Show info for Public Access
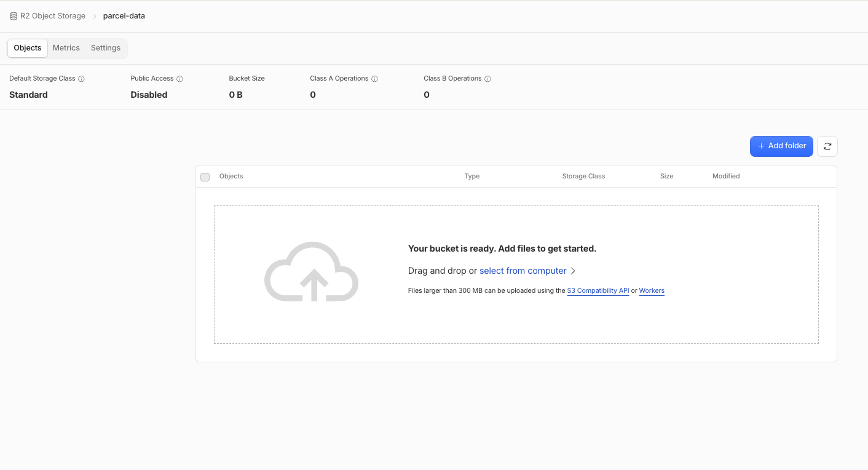 coord(180,79)
